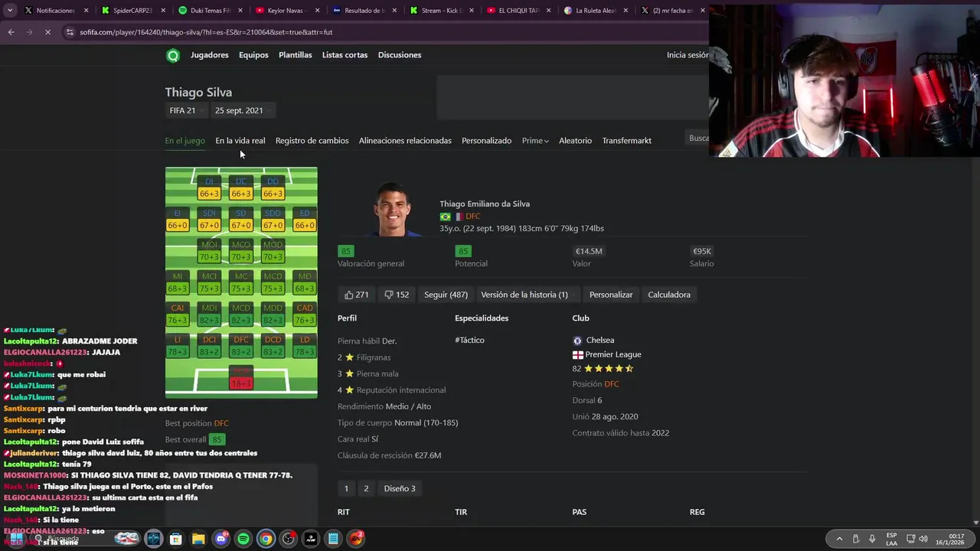
Task: Select the En el juego tab
Action: (x=185, y=141)
